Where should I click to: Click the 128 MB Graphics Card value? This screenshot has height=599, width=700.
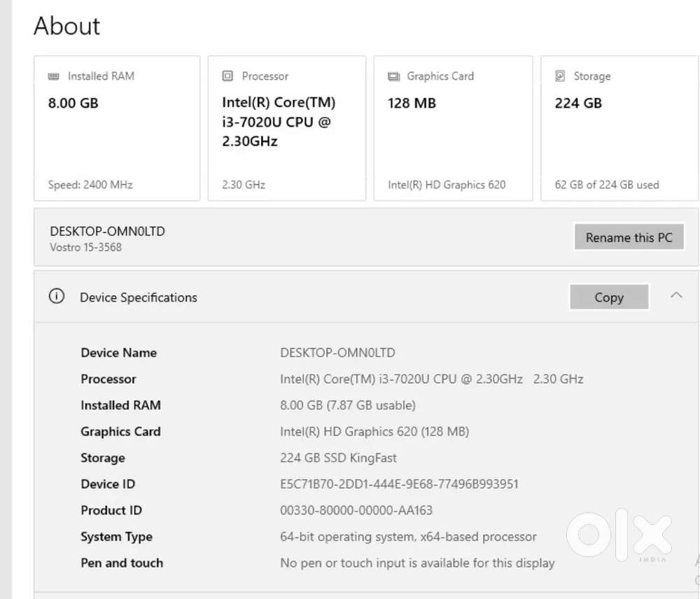[412, 103]
